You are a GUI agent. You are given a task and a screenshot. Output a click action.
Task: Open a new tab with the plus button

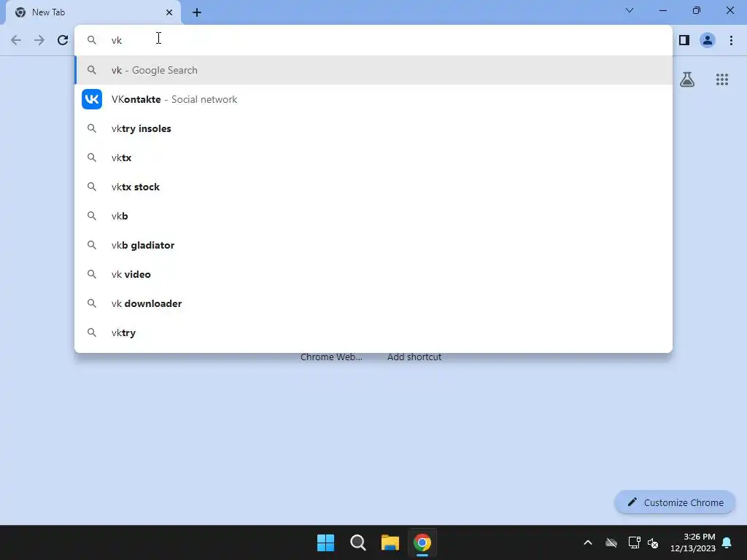[197, 12]
